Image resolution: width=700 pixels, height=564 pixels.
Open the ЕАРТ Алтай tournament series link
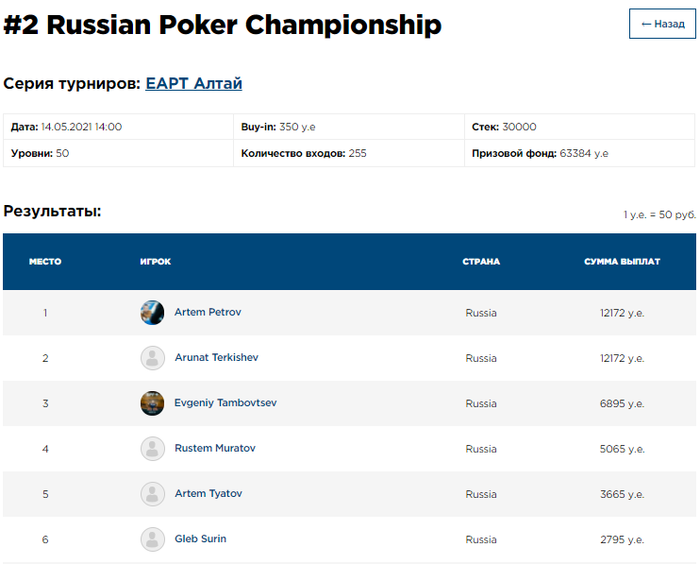coord(194,84)
